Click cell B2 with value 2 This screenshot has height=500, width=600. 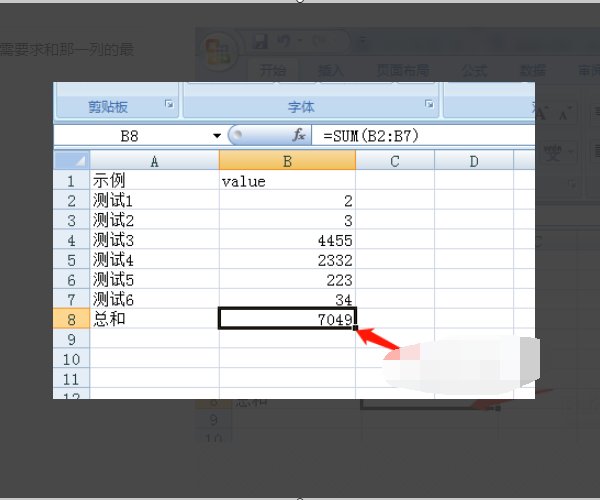click(287, 200)
